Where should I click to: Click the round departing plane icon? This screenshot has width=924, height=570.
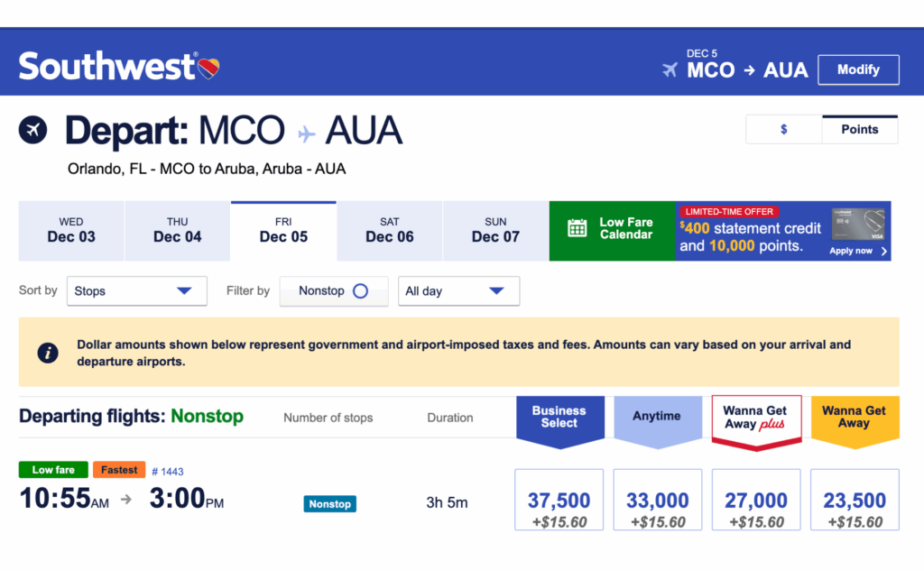33,132
